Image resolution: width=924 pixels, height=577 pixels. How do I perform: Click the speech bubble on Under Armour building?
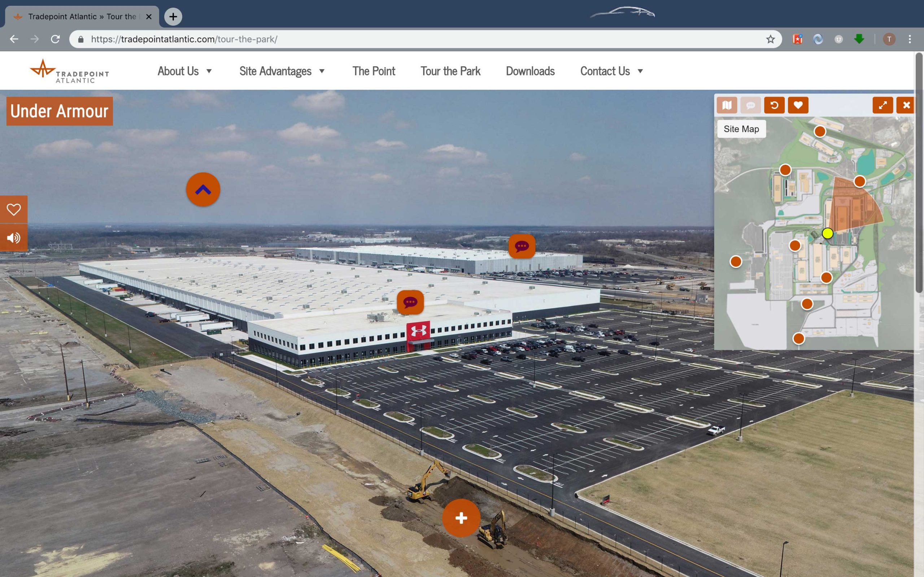pyautogui.click(x=410, y=303)
